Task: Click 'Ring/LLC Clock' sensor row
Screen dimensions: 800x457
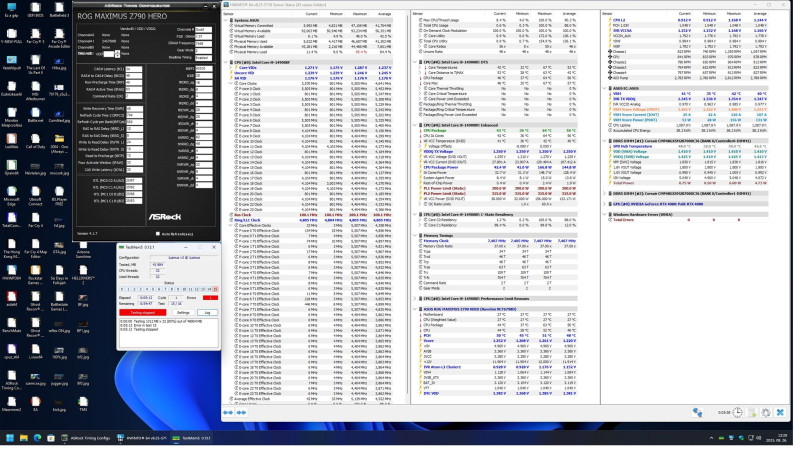Action: tap(309, 220)
